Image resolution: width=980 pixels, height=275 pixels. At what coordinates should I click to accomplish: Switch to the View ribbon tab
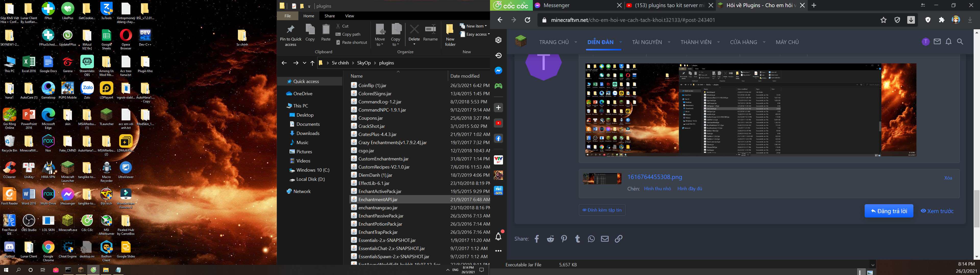click(349, 16)
